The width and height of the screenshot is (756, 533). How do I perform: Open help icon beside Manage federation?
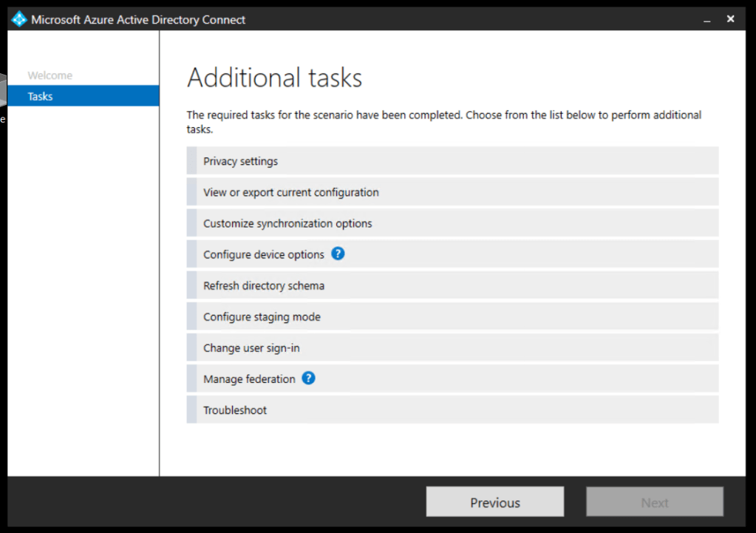[309, 378]
